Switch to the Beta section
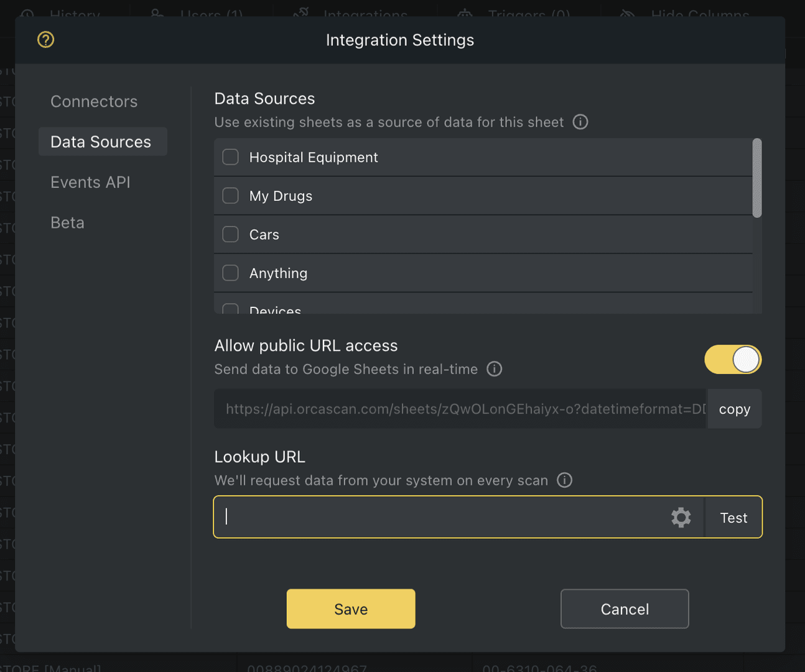 [x=67, y=222]
